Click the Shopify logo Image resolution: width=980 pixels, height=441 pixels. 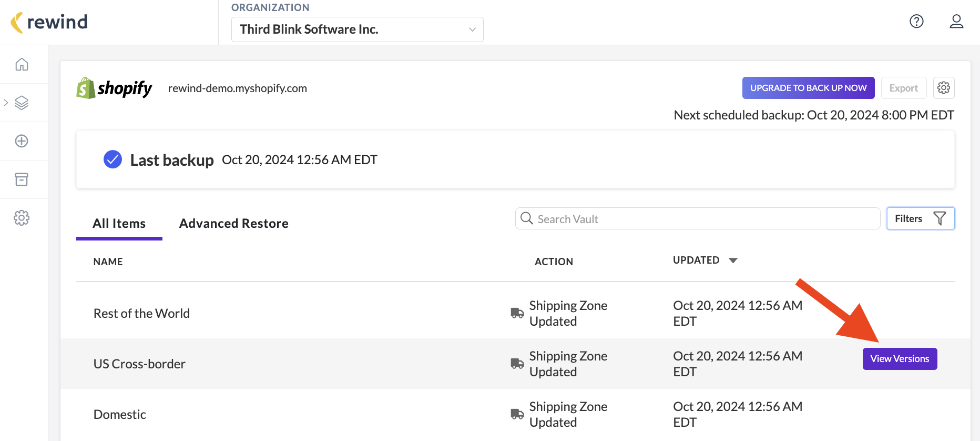114,88
